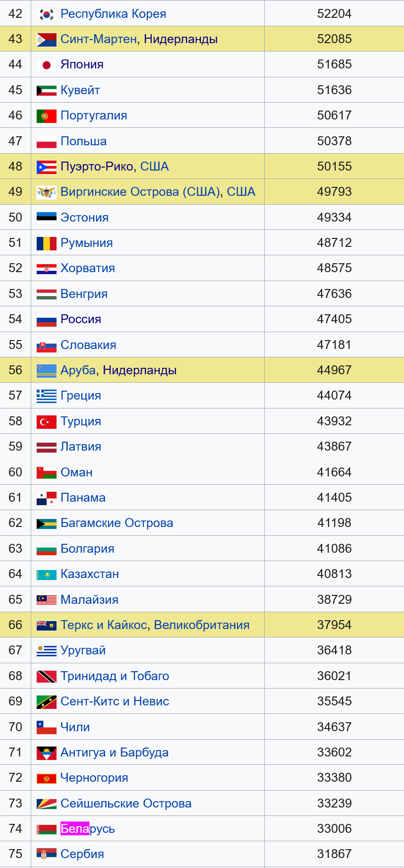Click the Turkey flag icon
Viewport: 404px width, 868px height.
(x=47, y=422)
